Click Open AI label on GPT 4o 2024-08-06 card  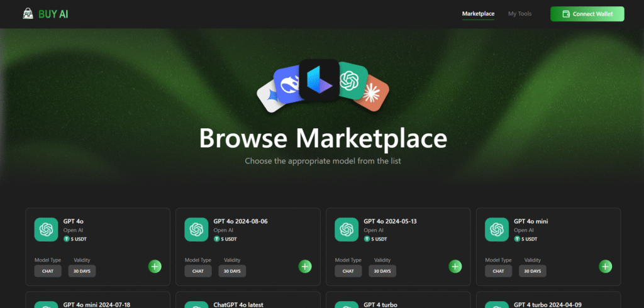[x=223, y=231]
